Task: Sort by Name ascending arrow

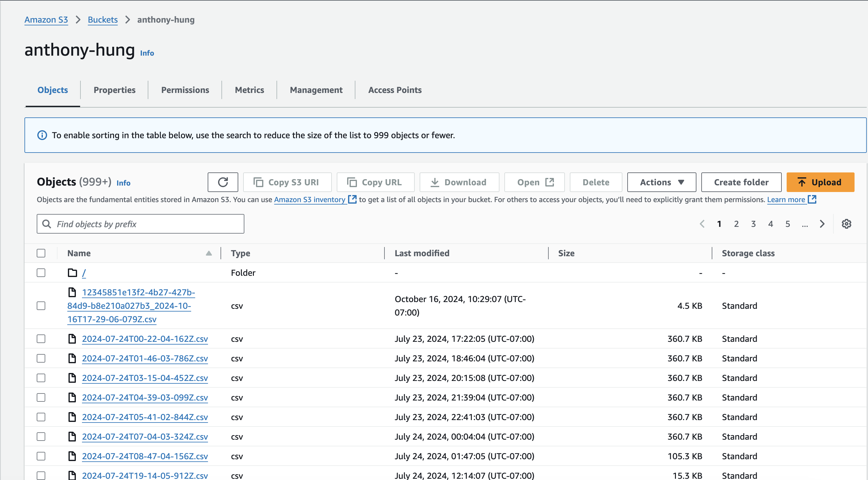Action: click(x=209, y=253)
